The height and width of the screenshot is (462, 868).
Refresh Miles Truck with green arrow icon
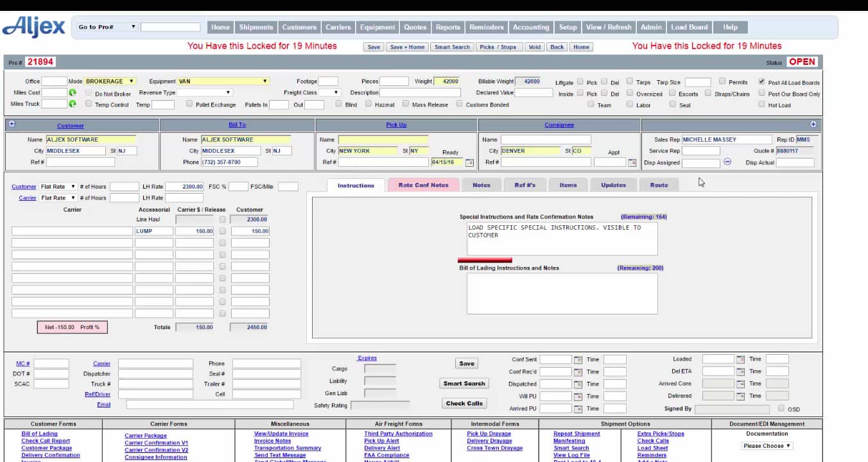coord(73,104)
